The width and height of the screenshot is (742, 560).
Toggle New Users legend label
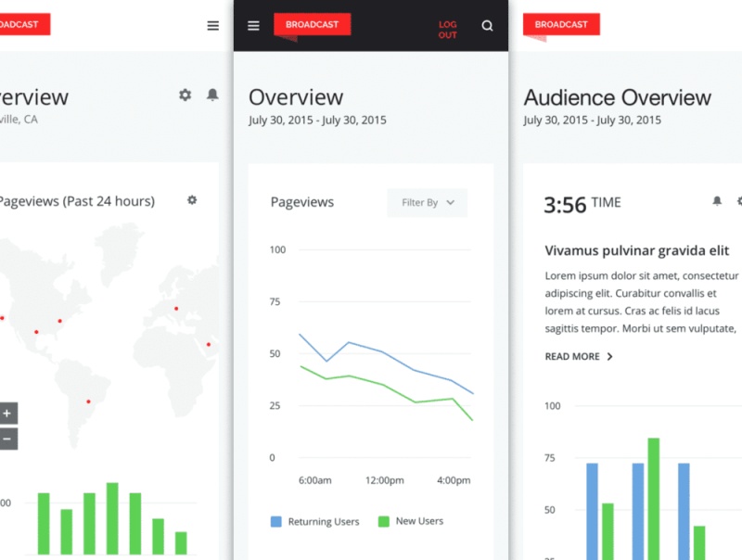pyautogui.click(x=419, y=521)
